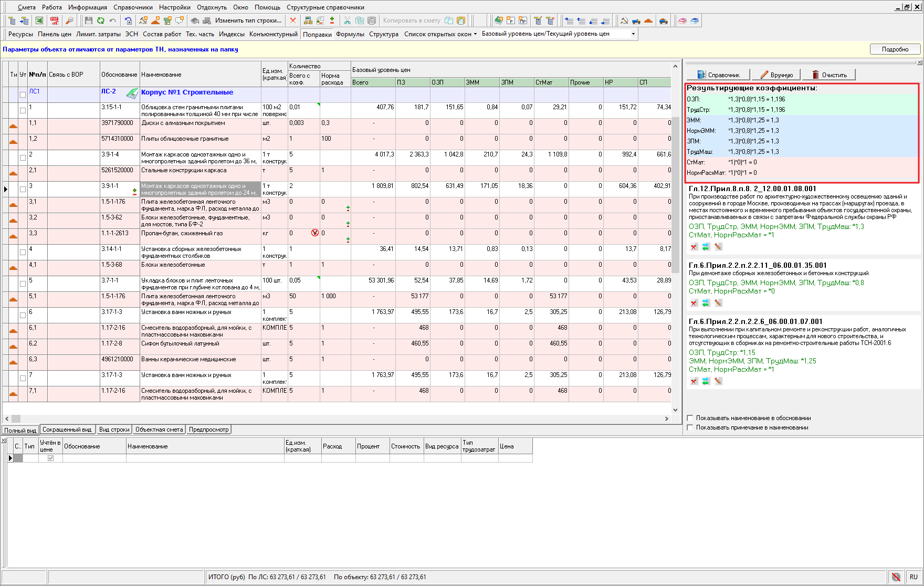Delete the Гл.12.Прил.8.п.8 correction with red X icon
The width and height of the screenshot is (924, 586).
point(694,247)
